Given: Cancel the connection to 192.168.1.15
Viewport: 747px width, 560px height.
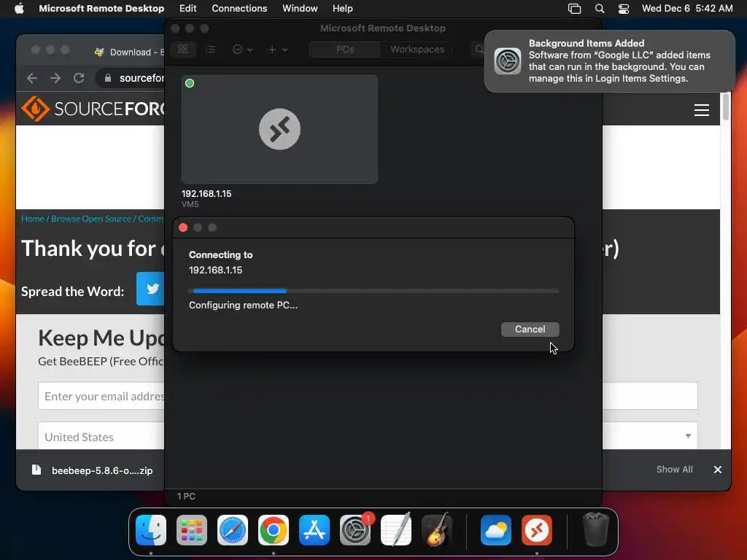Looking at the screenshot, I should 530,329.
